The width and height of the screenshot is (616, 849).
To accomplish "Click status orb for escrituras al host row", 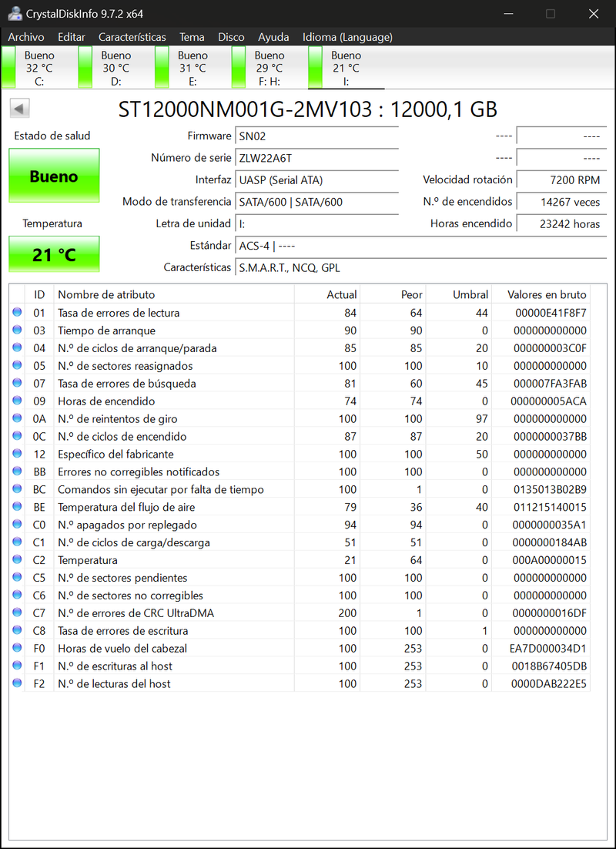I will [x=17, y=666].
